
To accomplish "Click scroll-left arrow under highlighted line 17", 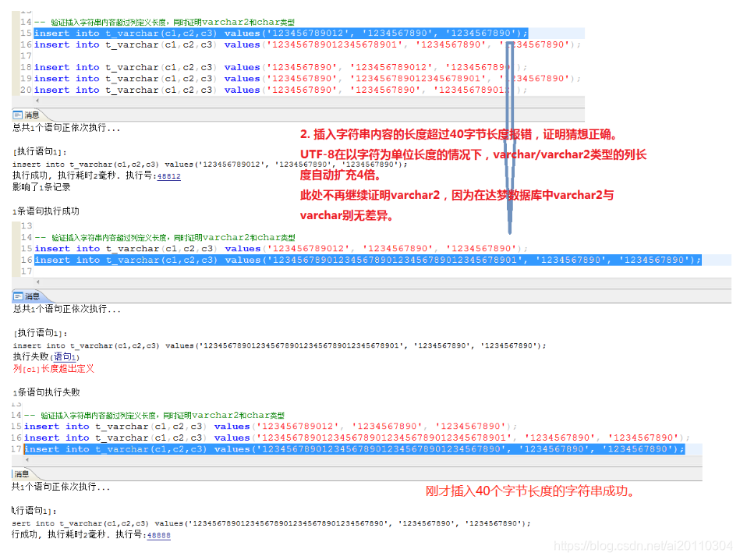I will (x=27, y=459).
